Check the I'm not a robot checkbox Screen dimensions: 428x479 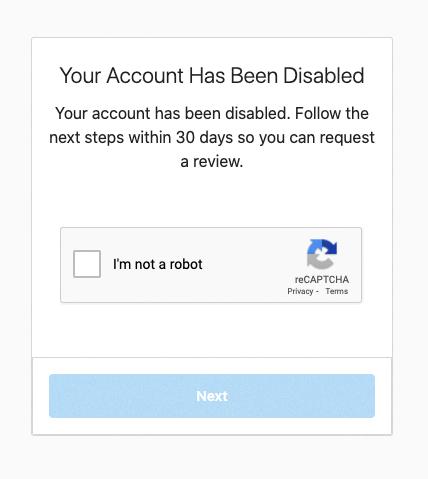[87, 264]
